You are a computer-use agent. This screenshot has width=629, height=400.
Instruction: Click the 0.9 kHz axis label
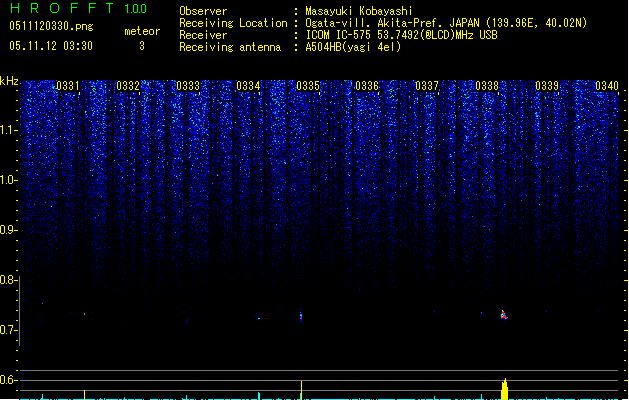pyautogui.click(x=8, y=230)
